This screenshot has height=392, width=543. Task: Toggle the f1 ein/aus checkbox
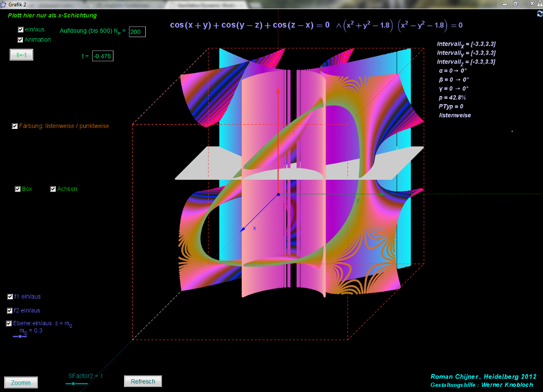[x=10, y=297]
